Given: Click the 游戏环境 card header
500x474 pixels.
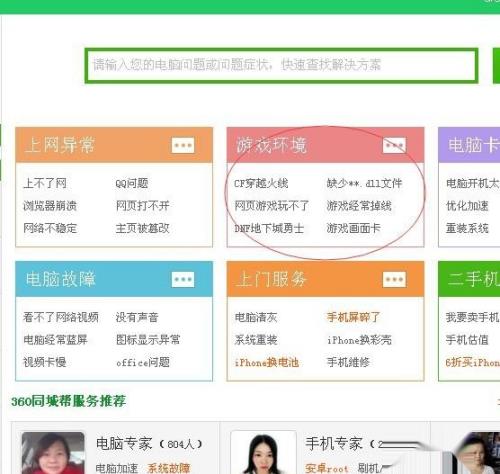Looking at the screenshot, I should (325, 145).
